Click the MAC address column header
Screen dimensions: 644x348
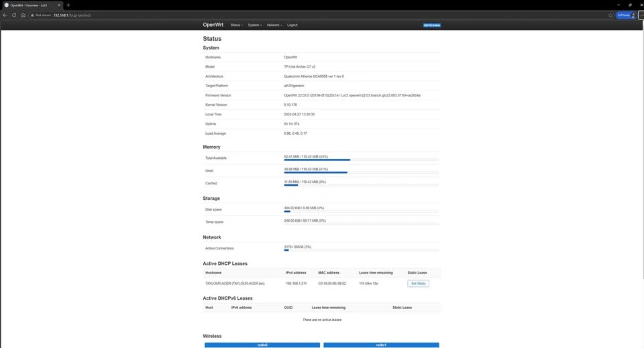pyautogui.click(x=329, y=272)
